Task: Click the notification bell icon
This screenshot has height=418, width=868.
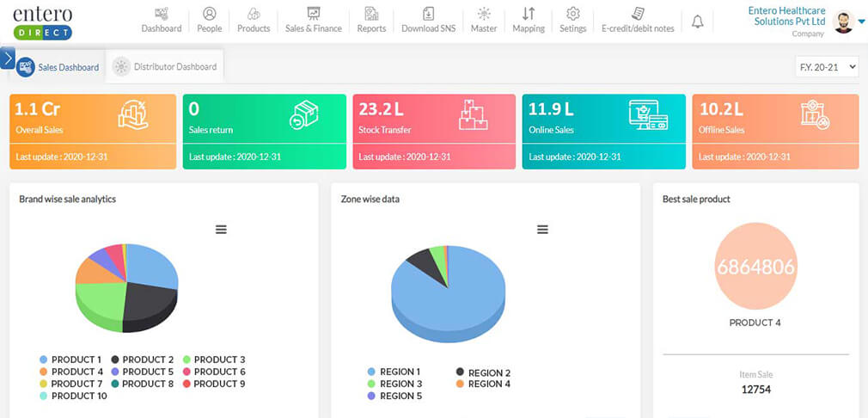Action: (697, 22)
